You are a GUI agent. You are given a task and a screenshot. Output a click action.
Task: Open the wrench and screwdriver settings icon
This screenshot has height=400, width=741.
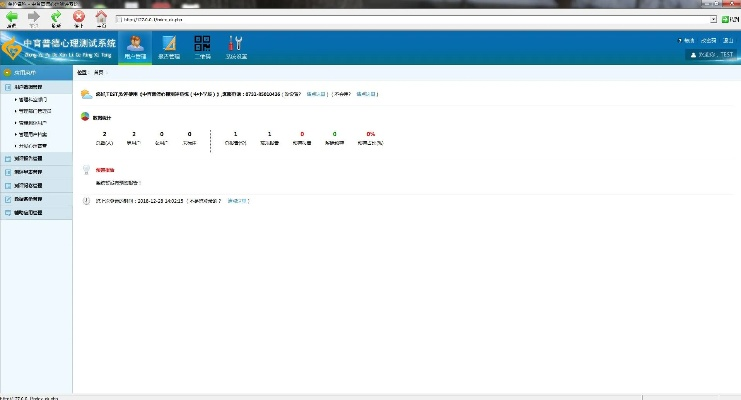(x=235, y=46)
